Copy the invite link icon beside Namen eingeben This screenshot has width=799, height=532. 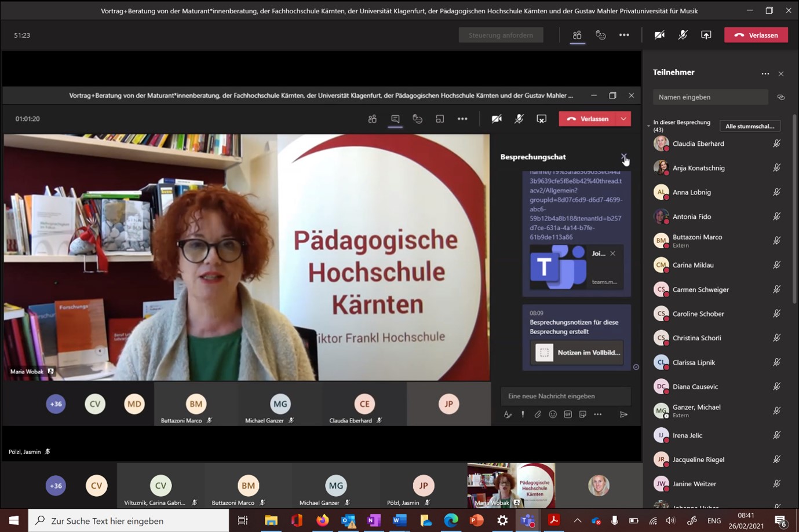(x=781, y=97)
